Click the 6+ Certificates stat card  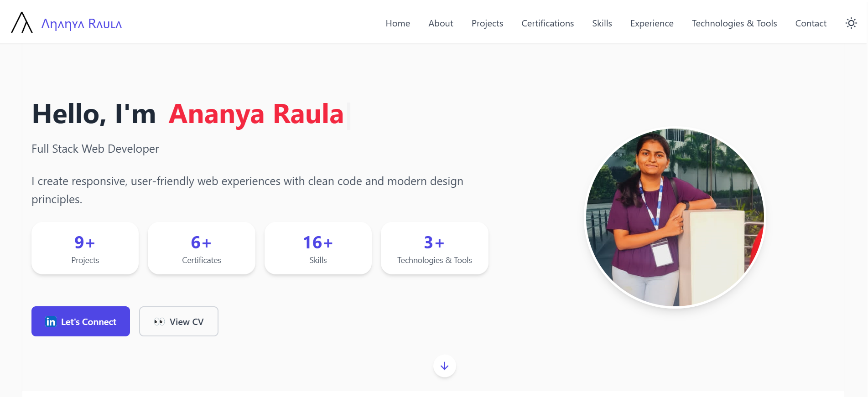(202, 248)
